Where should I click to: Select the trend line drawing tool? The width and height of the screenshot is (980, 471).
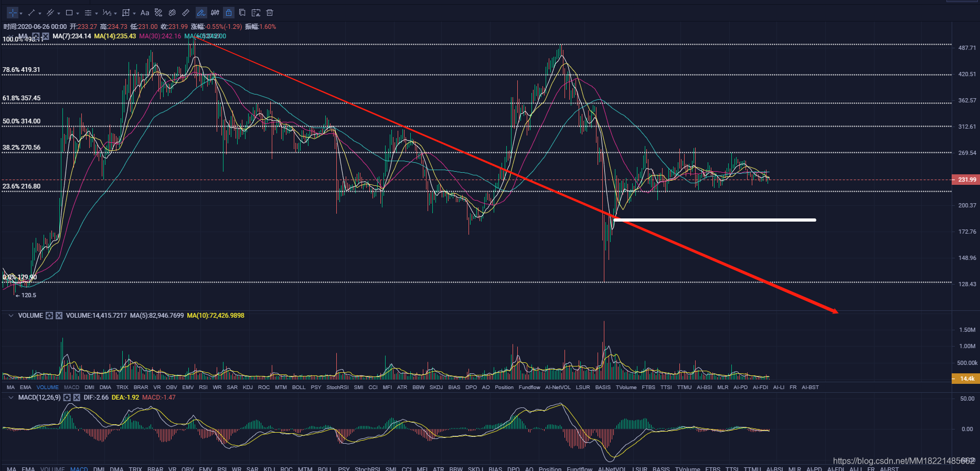(31, 13)
